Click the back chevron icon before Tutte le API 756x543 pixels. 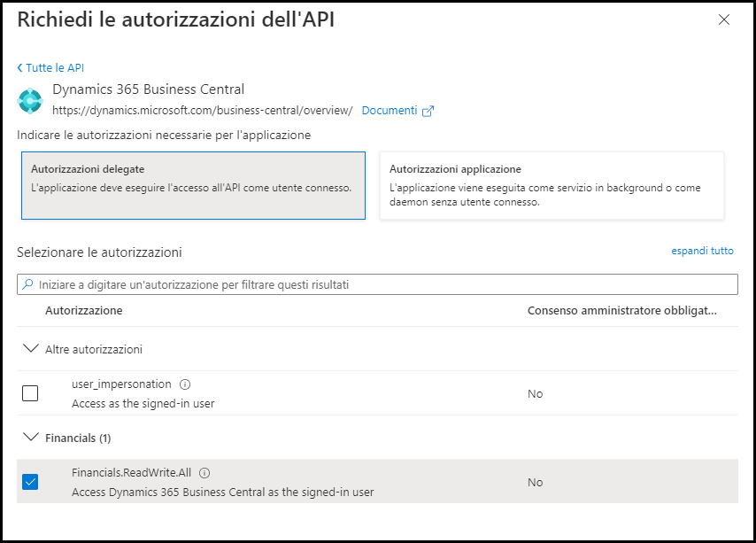pos(20,68)
